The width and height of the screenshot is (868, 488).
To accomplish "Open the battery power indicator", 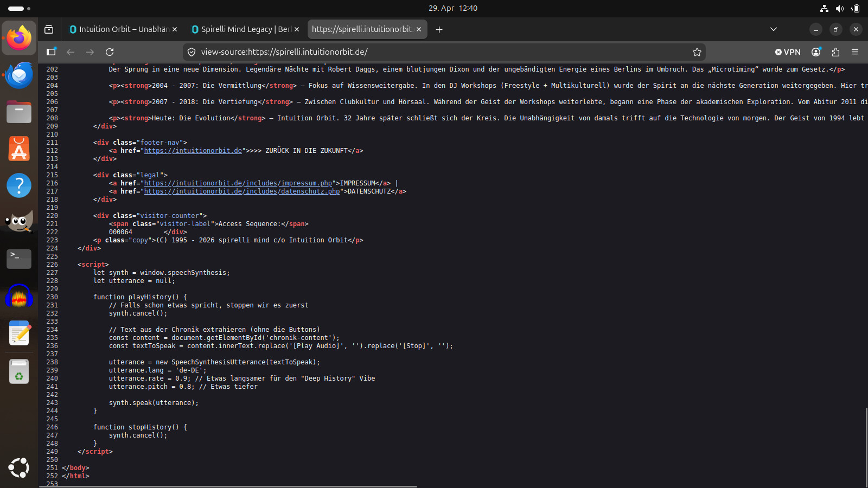I will [x=855, y=8].
